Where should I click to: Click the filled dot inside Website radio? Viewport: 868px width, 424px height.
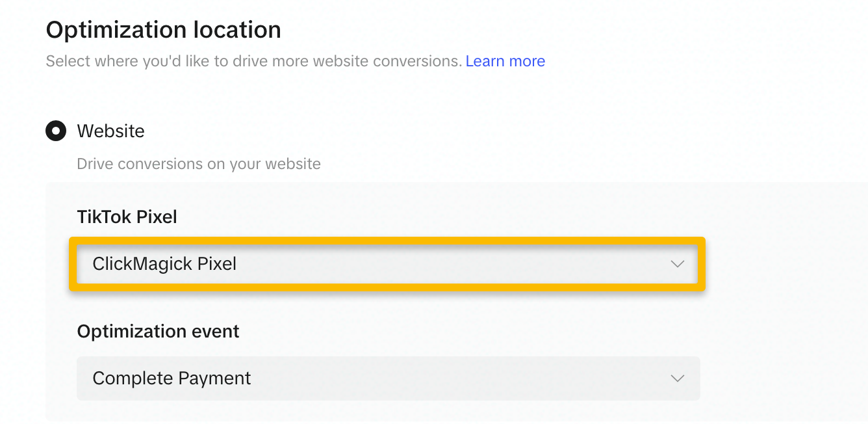click(56, 131)
